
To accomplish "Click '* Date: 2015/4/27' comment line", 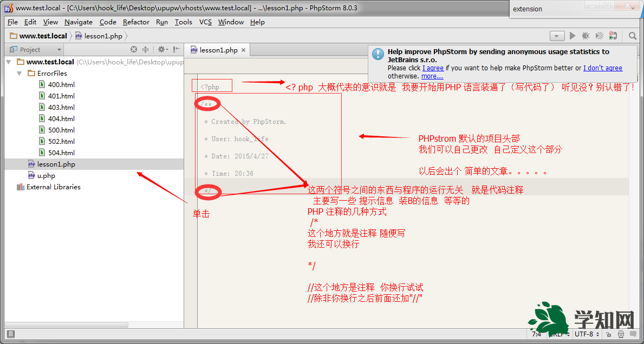I will point(236,156).
